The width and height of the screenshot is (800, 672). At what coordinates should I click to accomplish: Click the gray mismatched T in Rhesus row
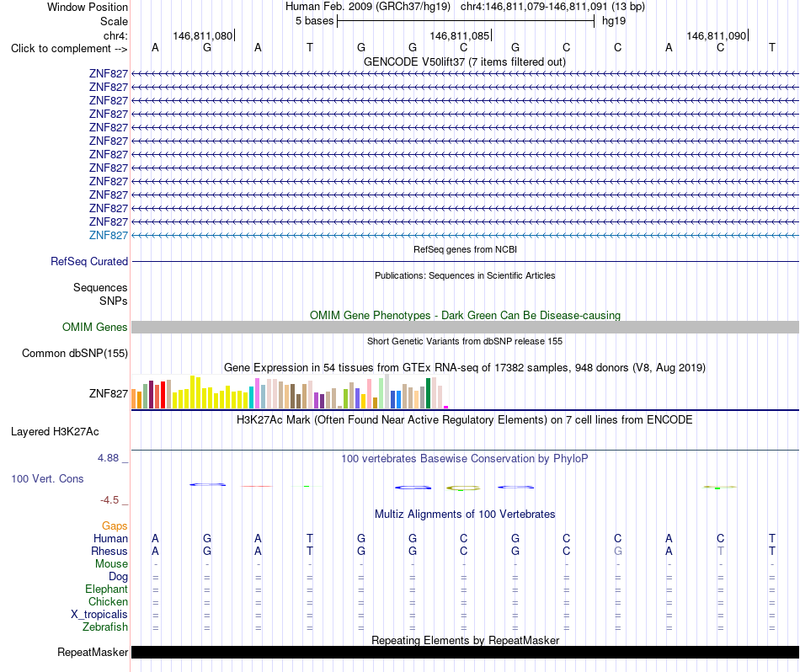(x=720, y=551)
